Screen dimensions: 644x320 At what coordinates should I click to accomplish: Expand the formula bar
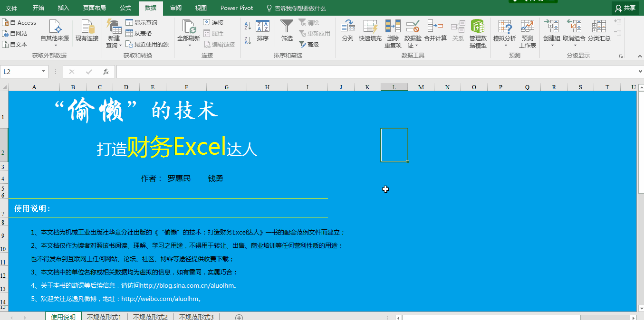640,72
